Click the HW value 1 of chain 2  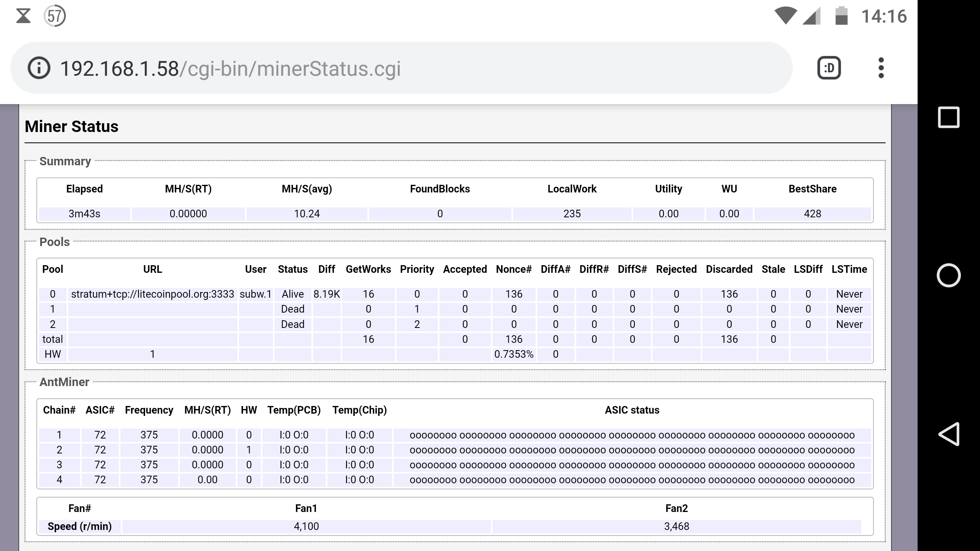pyautogui.click(x=249, y=450)
